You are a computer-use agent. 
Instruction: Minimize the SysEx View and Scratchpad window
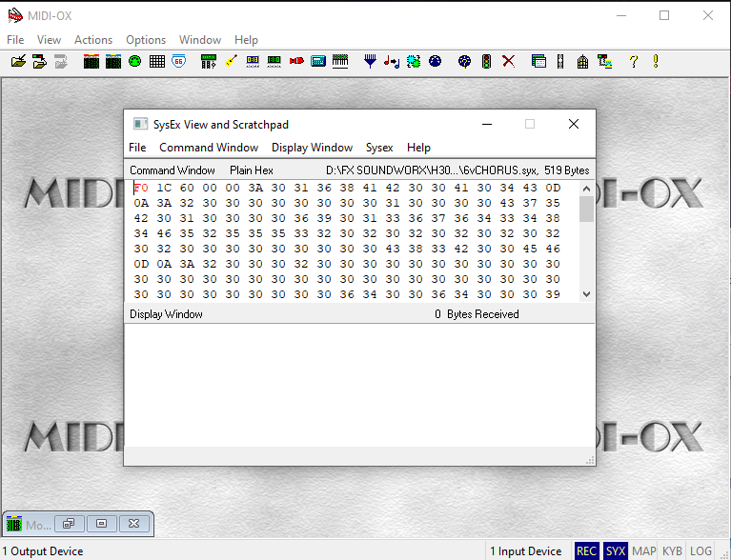(x=487, y=125)
